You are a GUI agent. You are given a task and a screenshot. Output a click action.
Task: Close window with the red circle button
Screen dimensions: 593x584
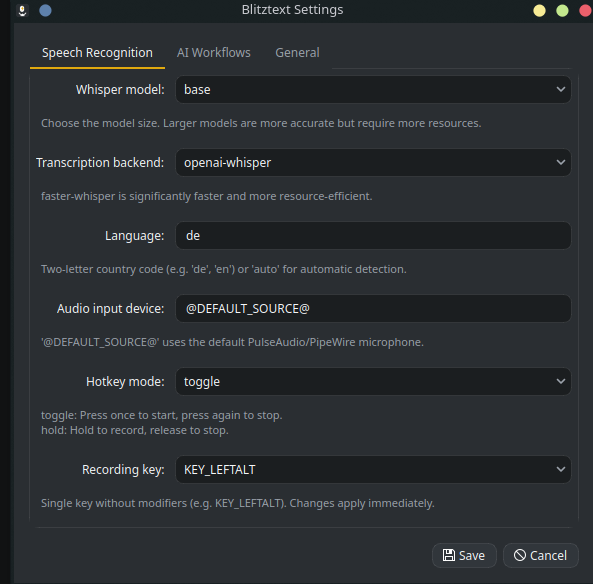point(585,11)
